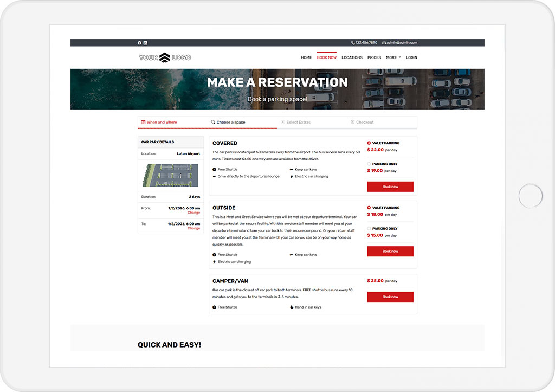Select Parking Only for Covered car park

(x=369, y=164)
